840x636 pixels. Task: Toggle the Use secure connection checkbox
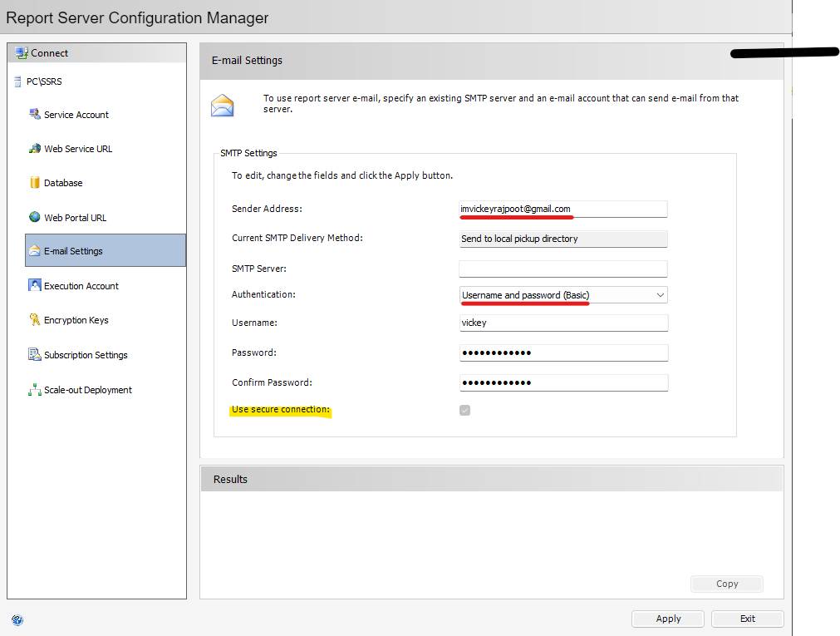point(465,410)
